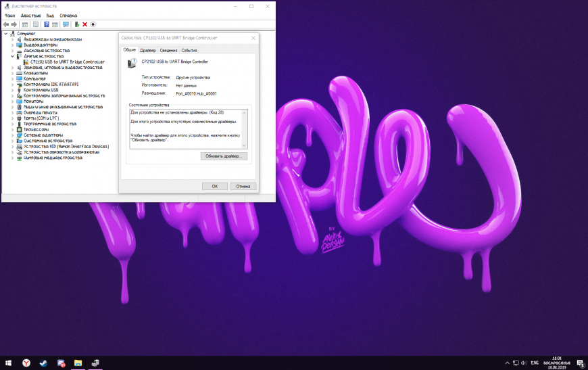The width and height of the screenshot is (588, 370).
Task: Click the Компьютер category monitor icon
Action: [x=20, y=78]
